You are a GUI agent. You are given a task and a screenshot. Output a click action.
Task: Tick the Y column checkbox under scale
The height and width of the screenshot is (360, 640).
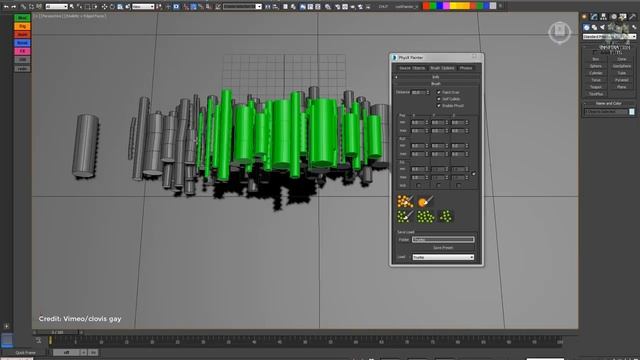(x=438, y=185)
